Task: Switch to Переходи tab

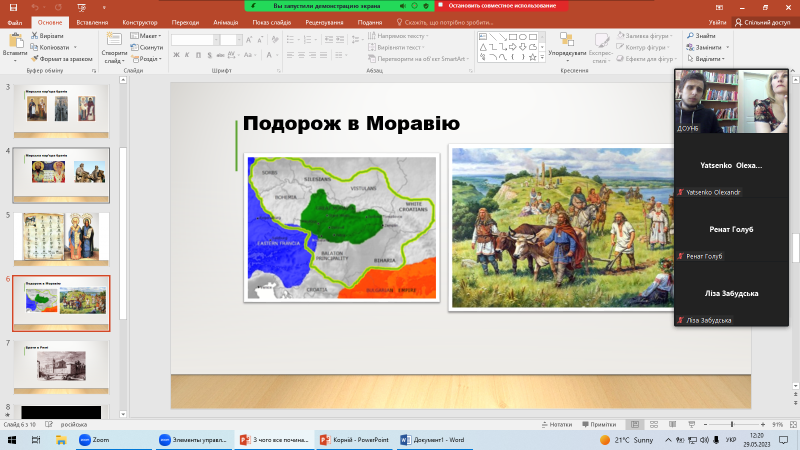Action: click(185, 22)
